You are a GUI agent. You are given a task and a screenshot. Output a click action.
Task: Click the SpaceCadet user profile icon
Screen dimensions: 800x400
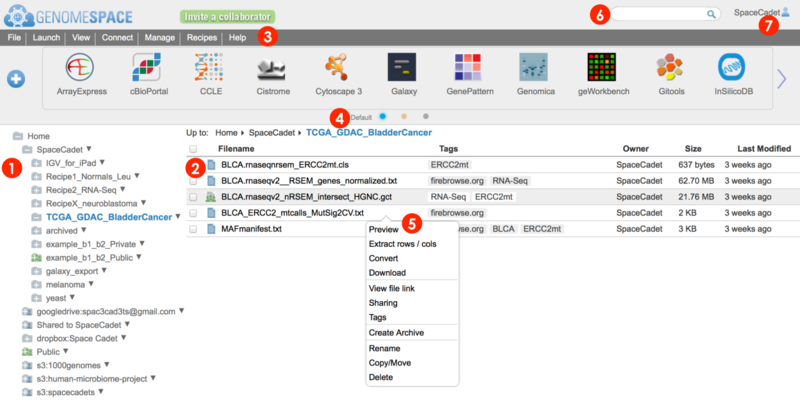[x=785, y=12]
